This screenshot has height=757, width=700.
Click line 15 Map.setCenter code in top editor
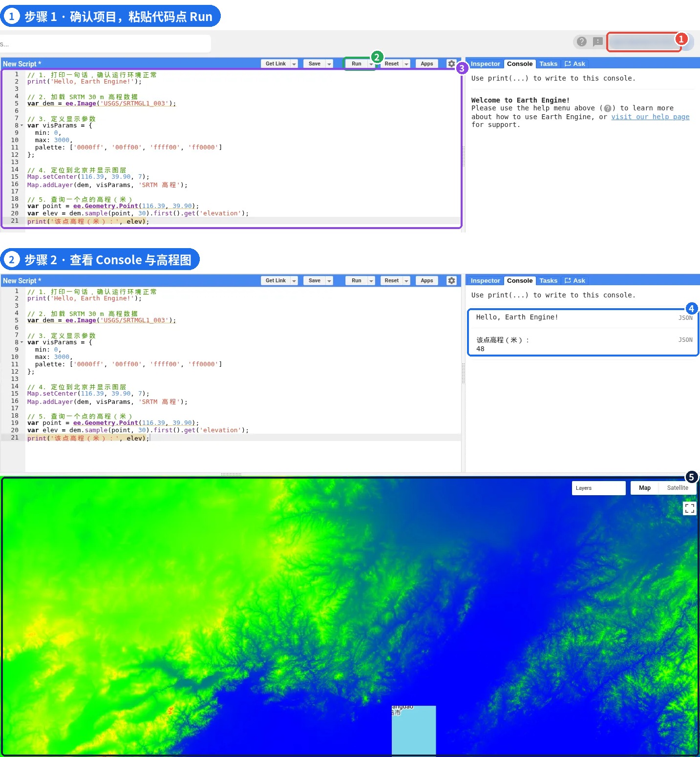[x=88, y=177]
